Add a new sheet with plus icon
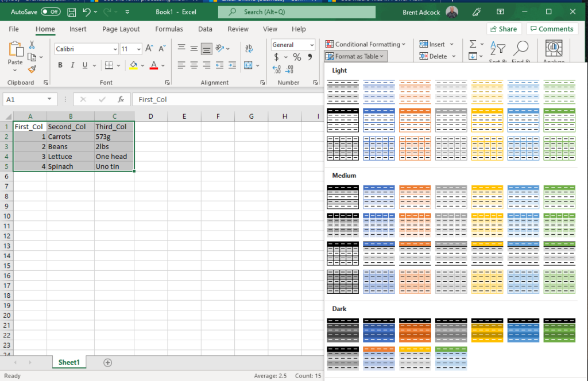 click(x=107, y=362)
